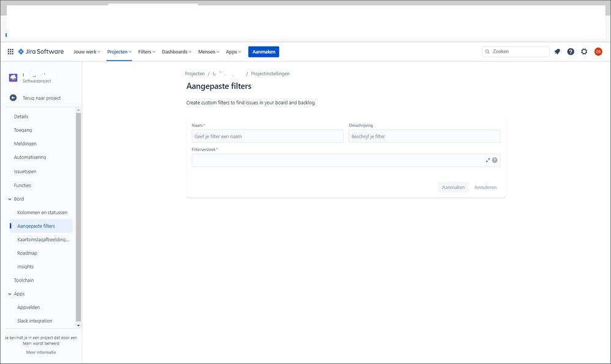Open the user profile avatar

click(598, 51)
